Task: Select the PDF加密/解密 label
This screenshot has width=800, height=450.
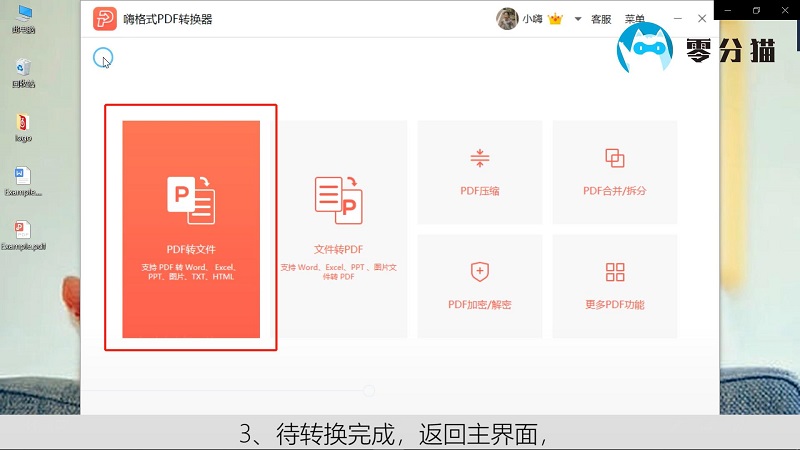Action: (x=480, y=305)
